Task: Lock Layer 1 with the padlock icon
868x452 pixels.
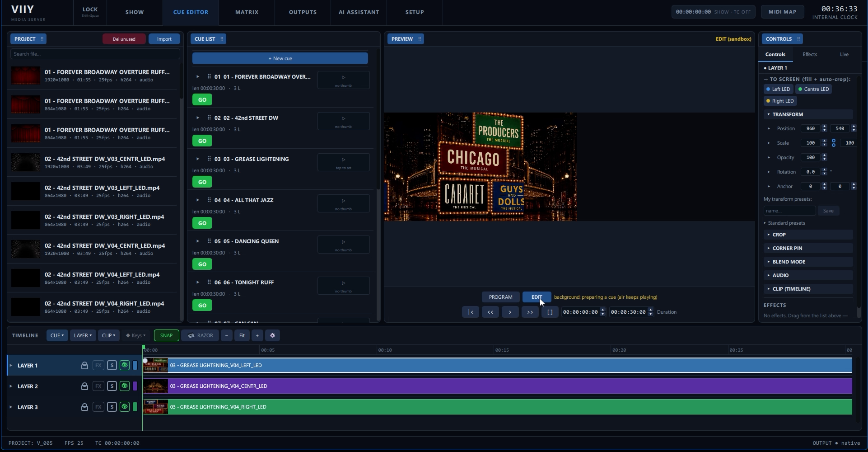Action: 84,365
